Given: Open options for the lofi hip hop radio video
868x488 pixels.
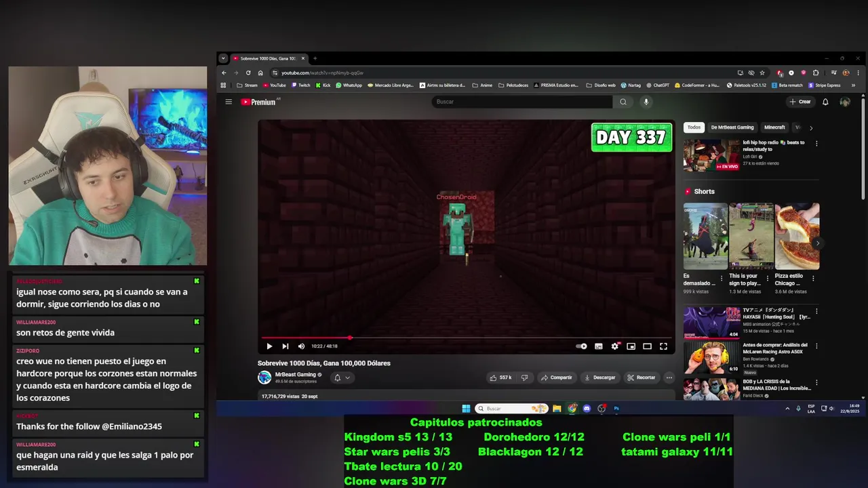Looking at the screenshot, I should point(816,144).
